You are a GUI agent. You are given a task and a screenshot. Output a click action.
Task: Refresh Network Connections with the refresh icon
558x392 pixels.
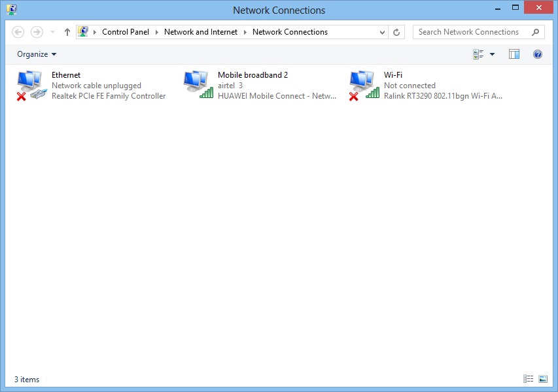pos(396,31)
